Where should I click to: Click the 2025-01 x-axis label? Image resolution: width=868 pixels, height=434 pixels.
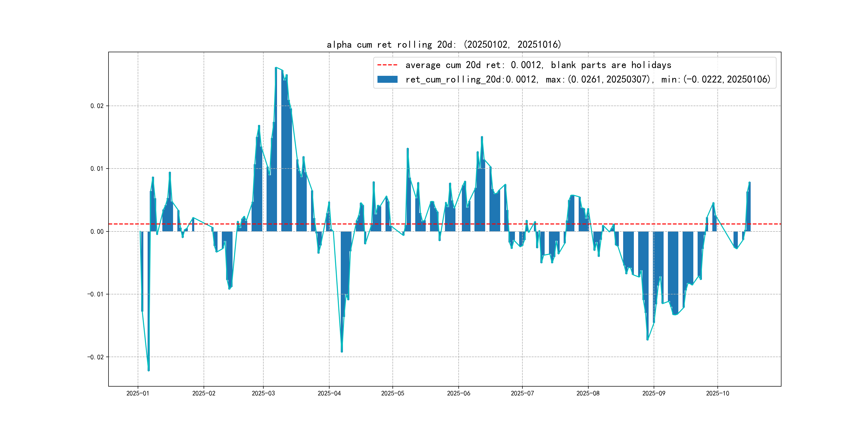(x=137, y=393)
